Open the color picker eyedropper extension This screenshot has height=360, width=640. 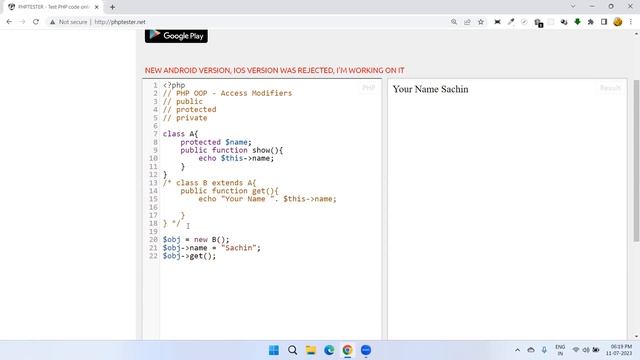(x=511, y=22)
